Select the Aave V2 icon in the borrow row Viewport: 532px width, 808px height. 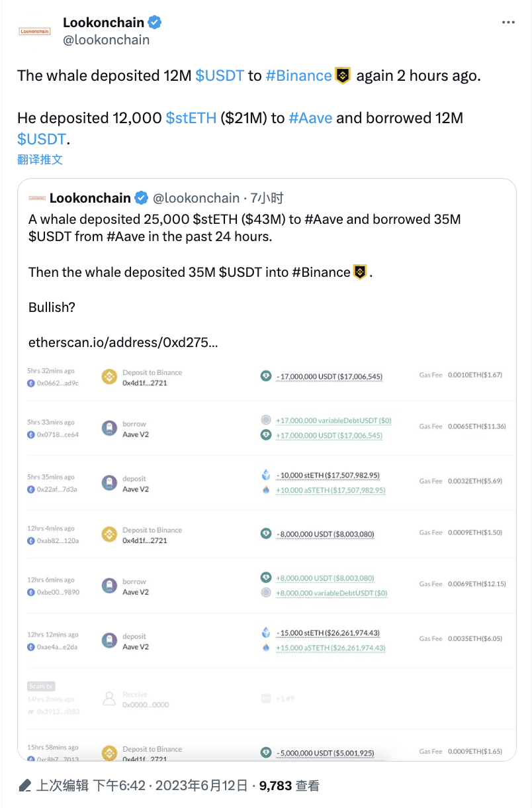click(109, 428)
